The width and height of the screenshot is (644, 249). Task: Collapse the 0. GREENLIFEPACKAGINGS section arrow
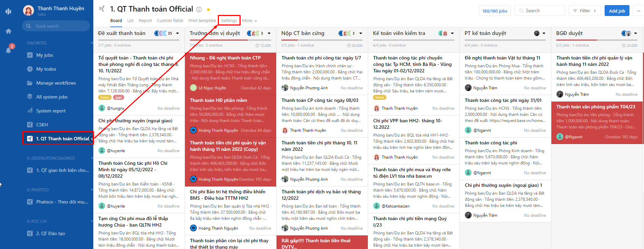tap(92, 158)
